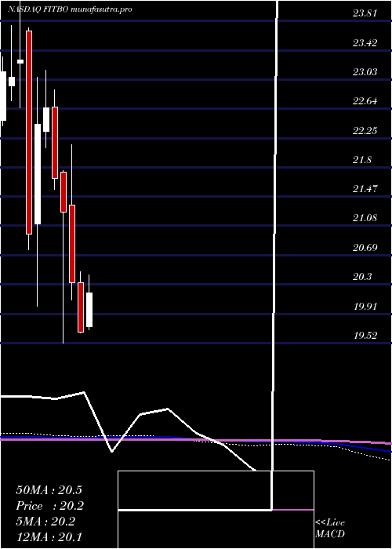Click the 22.25 price axis label
392x549 pixels.
click(365, 131)
